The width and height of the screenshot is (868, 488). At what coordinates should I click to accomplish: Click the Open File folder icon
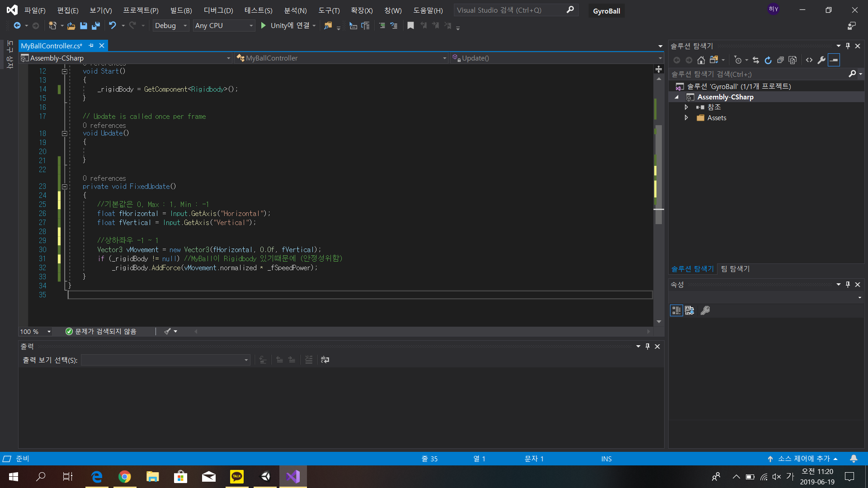pos(71,26)
